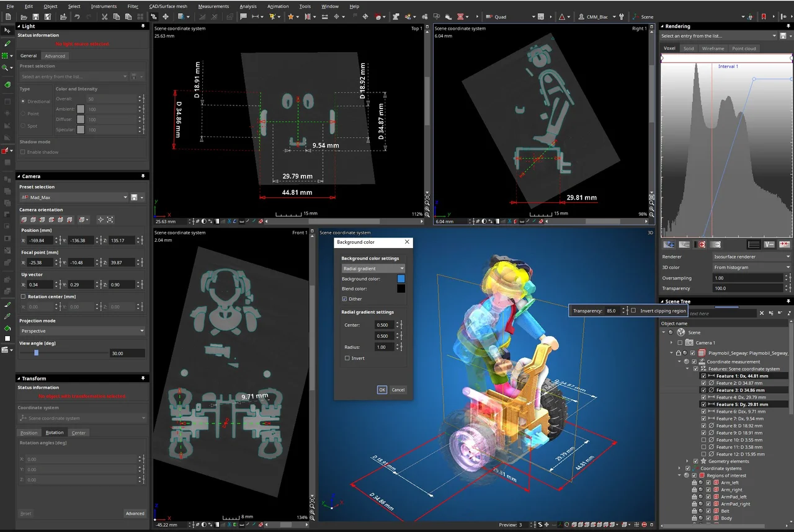Click the zoom magnifier icon beside Top view

(x=427, y=203)
